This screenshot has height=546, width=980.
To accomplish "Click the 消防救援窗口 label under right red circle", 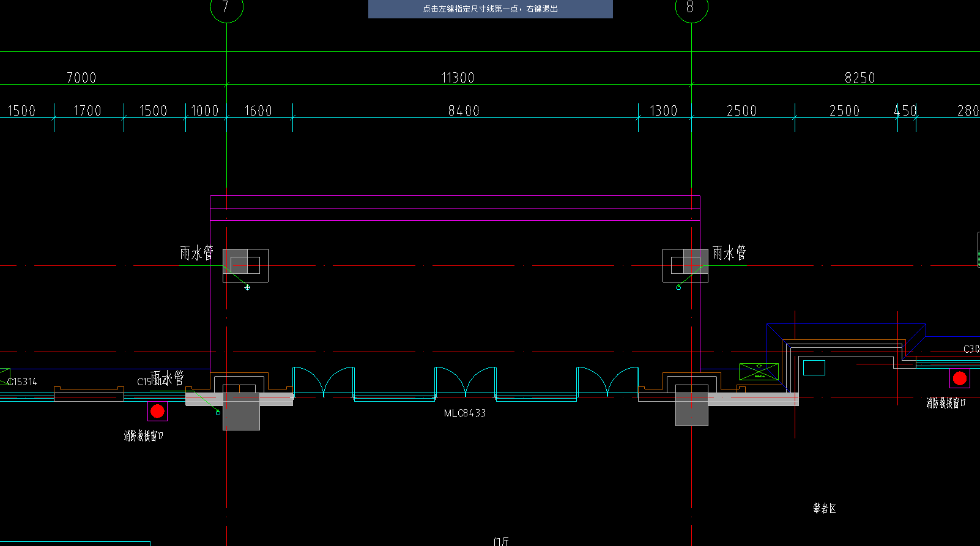I will (946, 403).
